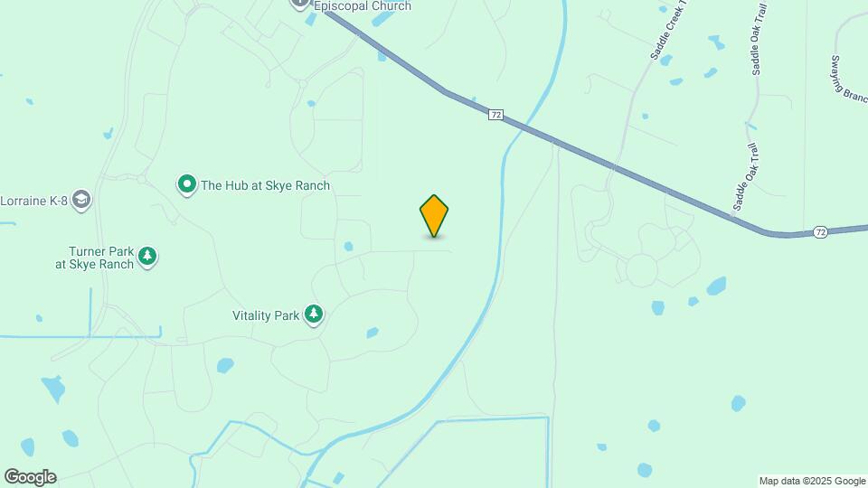This screenshot has height=488, width=868.
Task: Open the Episcopal Church place pin
Action: point(299,5)
